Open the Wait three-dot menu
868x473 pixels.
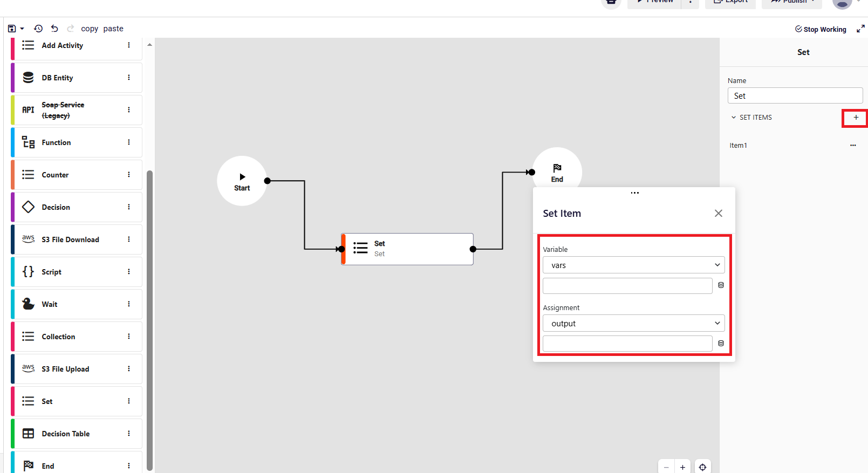(x=129, y=304)
